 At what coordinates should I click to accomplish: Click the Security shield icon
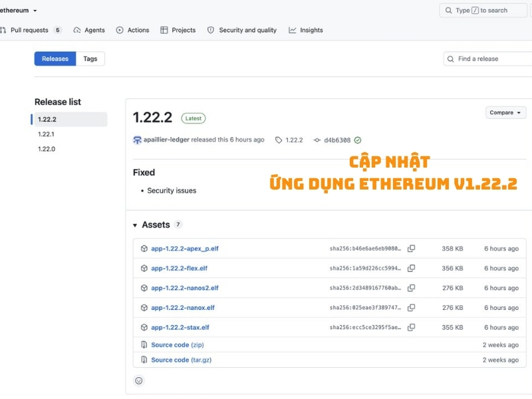211,30
